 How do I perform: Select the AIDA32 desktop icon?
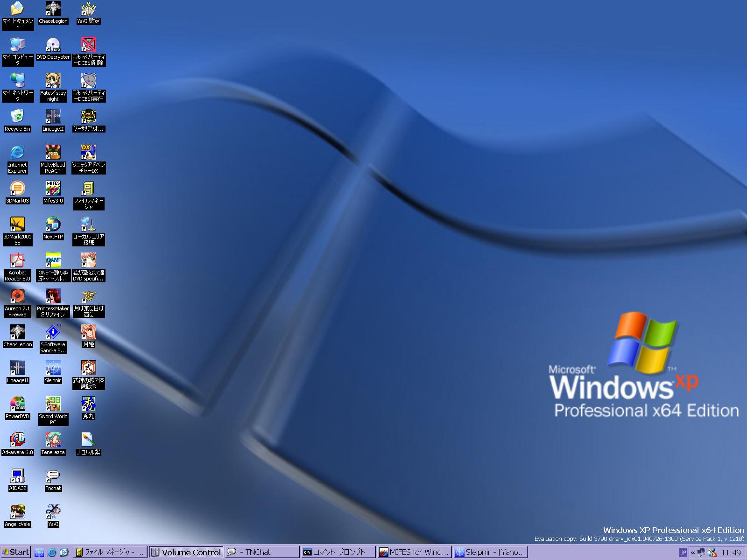point(17,476)
